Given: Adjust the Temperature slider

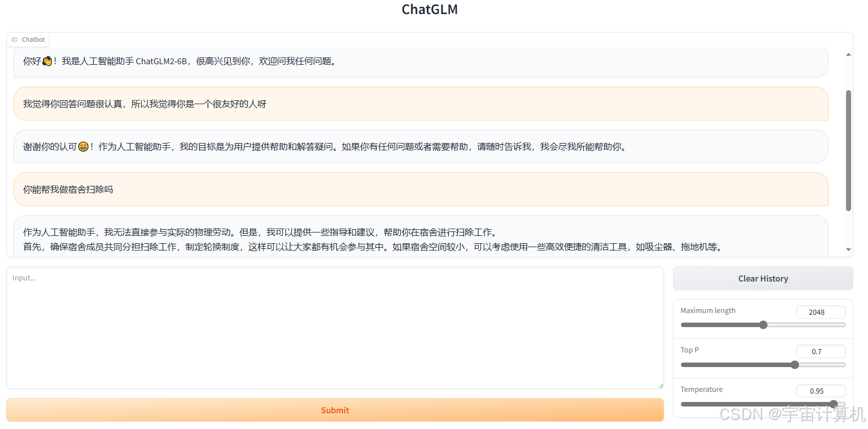Looking at the screenshot, I should click(763, 404).
